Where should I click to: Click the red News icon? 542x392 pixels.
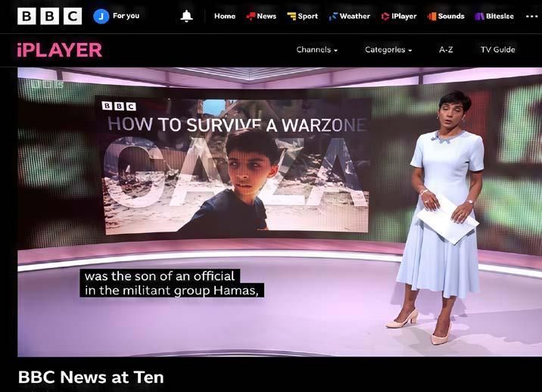point(251,16)
